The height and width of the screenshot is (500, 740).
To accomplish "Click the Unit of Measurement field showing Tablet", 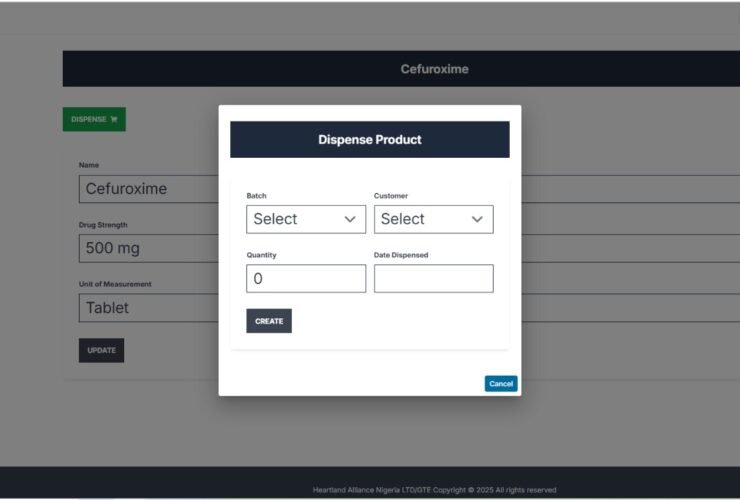I will (x=148, y=308).
